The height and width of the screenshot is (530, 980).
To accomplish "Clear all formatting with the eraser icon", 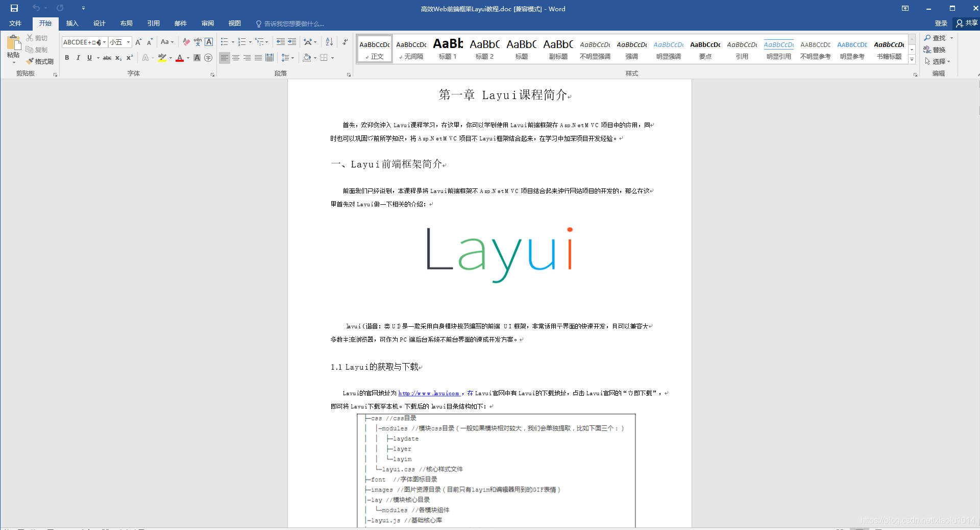I will [x=186, y=42].
